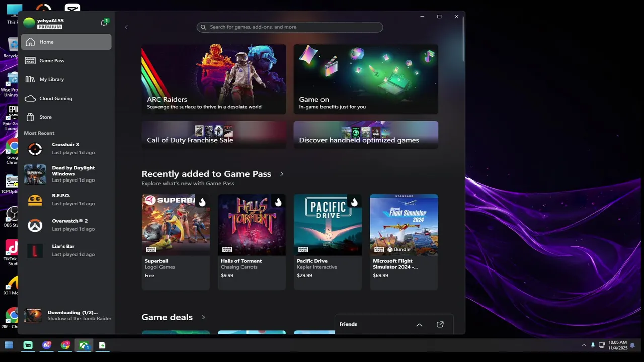Expand the Friends panel chevron
Image resolution: width=644 pixels, height=362 pixels.
pos(419,325)
